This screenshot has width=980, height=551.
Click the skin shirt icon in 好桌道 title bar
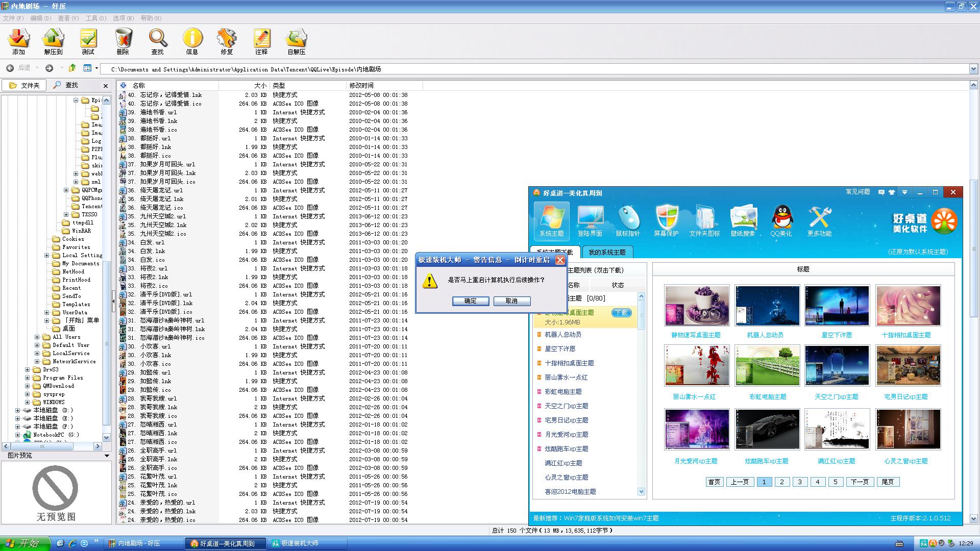pyautogui.click(x=892, y=192)
